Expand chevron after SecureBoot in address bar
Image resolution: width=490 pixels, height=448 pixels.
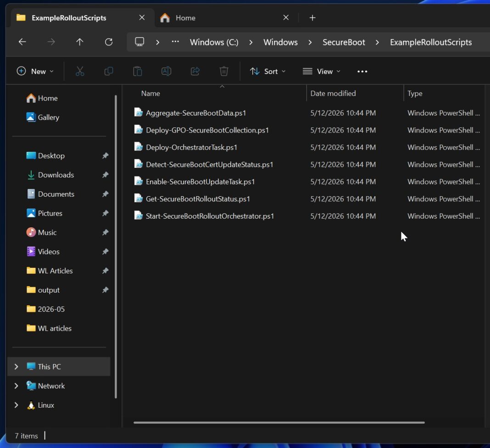377,42
